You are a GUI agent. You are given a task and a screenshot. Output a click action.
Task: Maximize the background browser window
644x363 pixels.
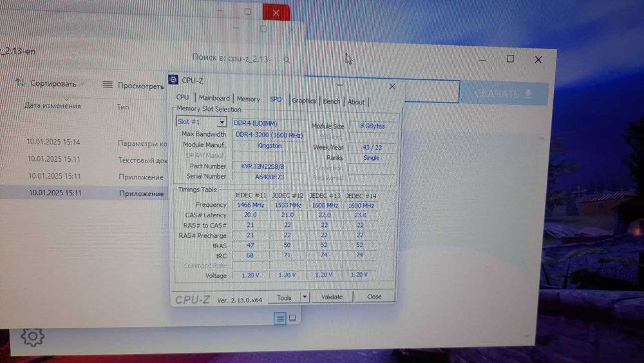click(510, 59)
